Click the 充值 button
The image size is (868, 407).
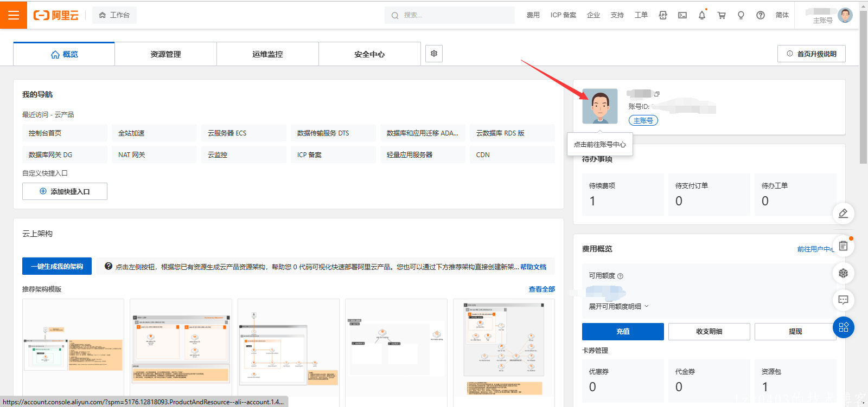[x=623, y=332]
